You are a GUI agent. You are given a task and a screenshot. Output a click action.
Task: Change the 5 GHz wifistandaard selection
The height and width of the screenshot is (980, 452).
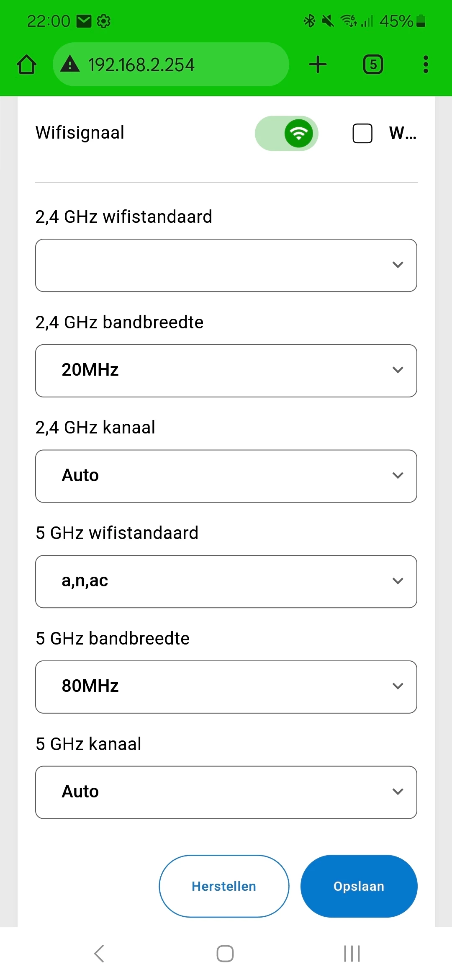[x=226, y=581]
